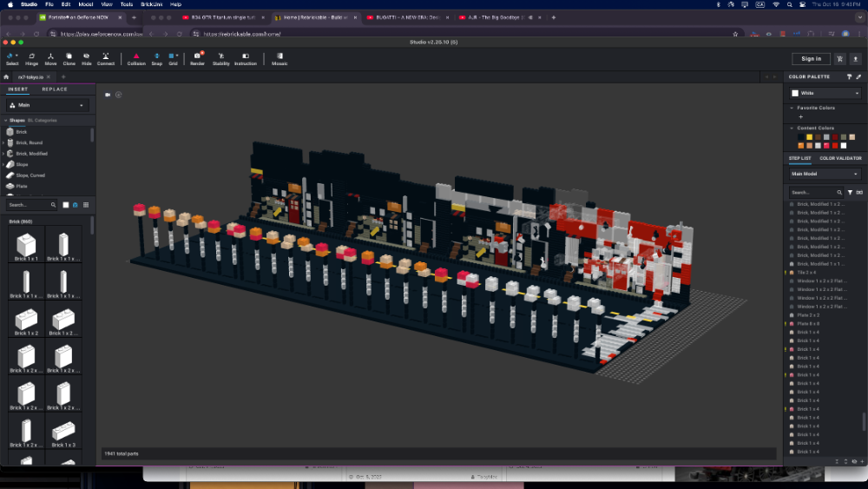Toggle the blue colored-parts palette view
This screenshot has width=868, height=489.
click(76, 205)
